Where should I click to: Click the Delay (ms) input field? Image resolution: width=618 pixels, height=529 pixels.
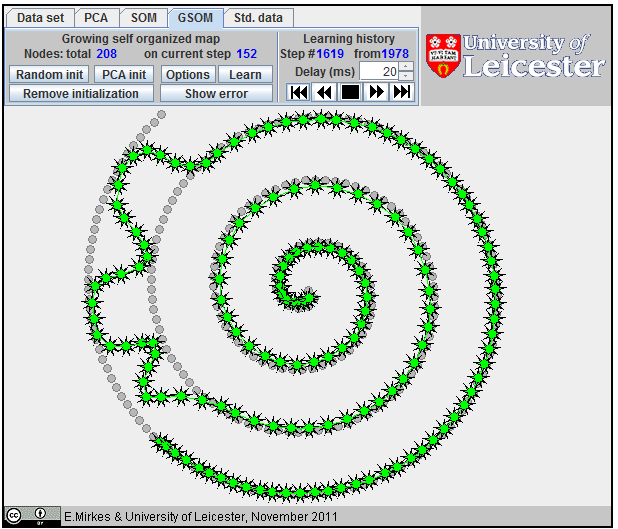377,71
